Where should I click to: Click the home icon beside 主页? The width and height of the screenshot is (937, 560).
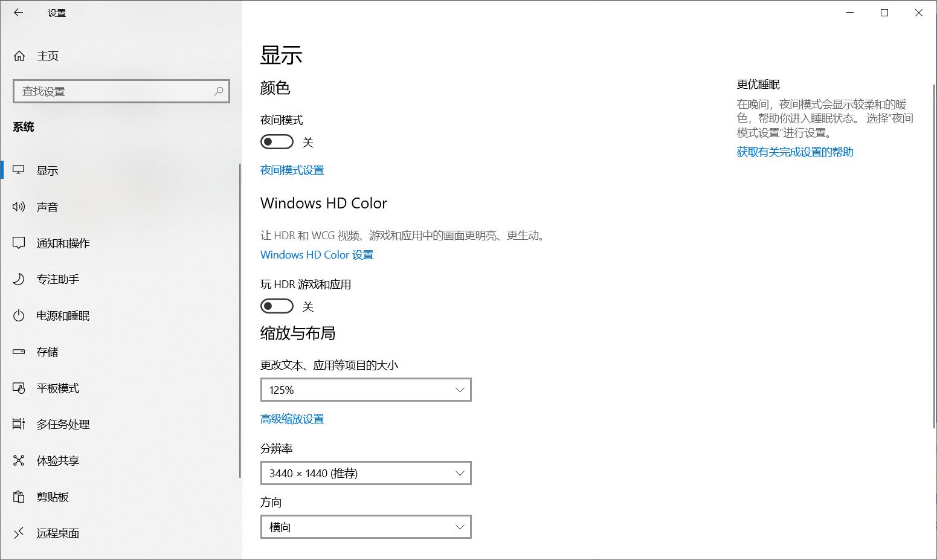pos(19,56)
